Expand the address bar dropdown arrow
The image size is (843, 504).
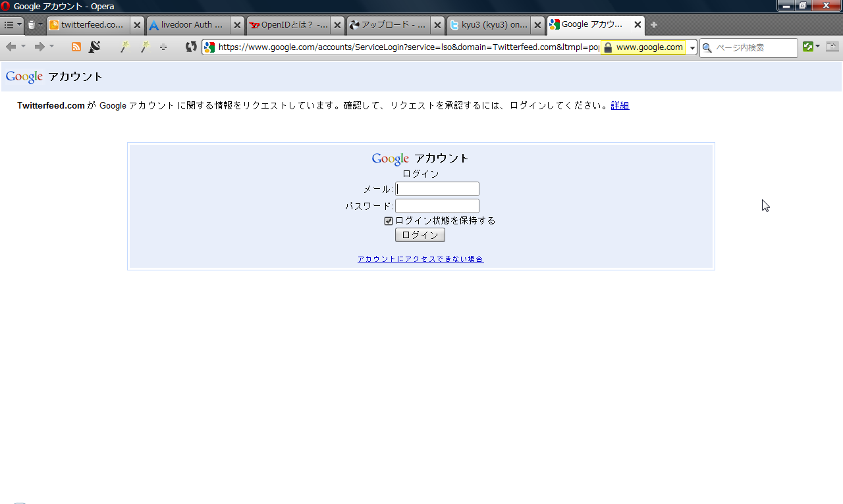click(x=692, y=47)
